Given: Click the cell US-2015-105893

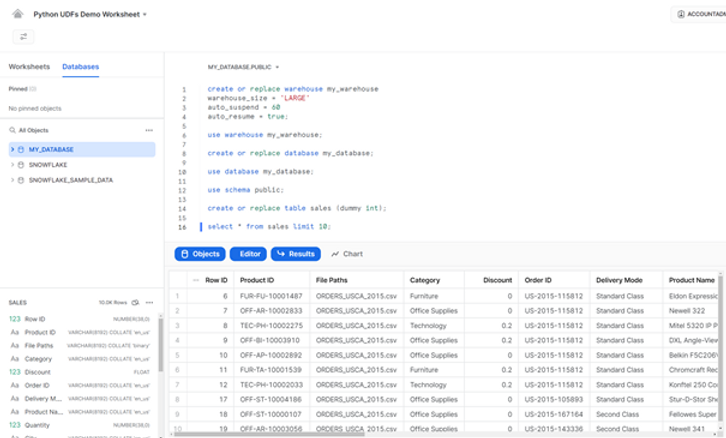Looking at the screenshot, I should tap(554, 399).
